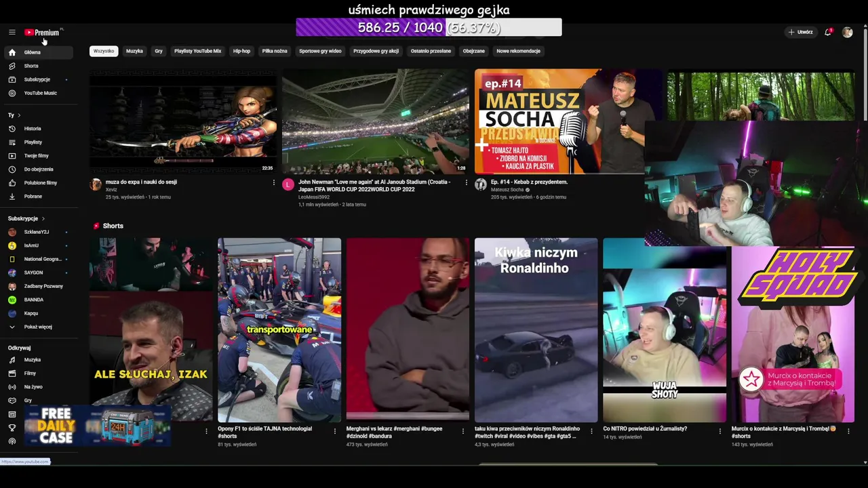
Task: Open the notifications bell
Action: [x=827, y=32]
